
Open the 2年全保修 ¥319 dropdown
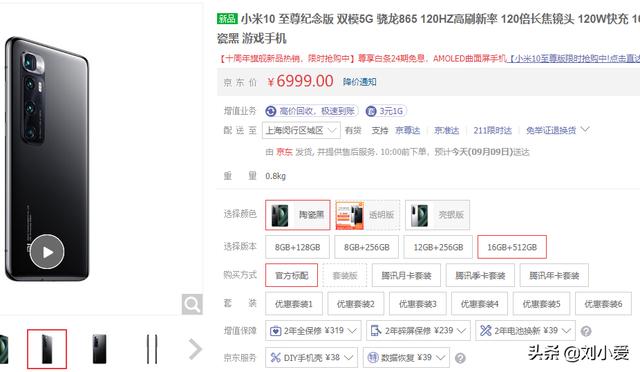pyautogui.click(x=313, y=331)
